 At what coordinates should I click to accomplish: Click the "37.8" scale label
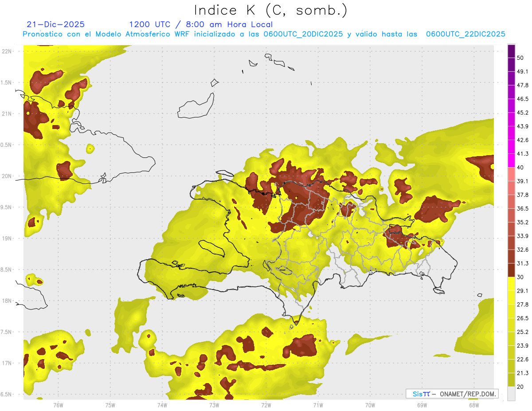click(523, 195)
